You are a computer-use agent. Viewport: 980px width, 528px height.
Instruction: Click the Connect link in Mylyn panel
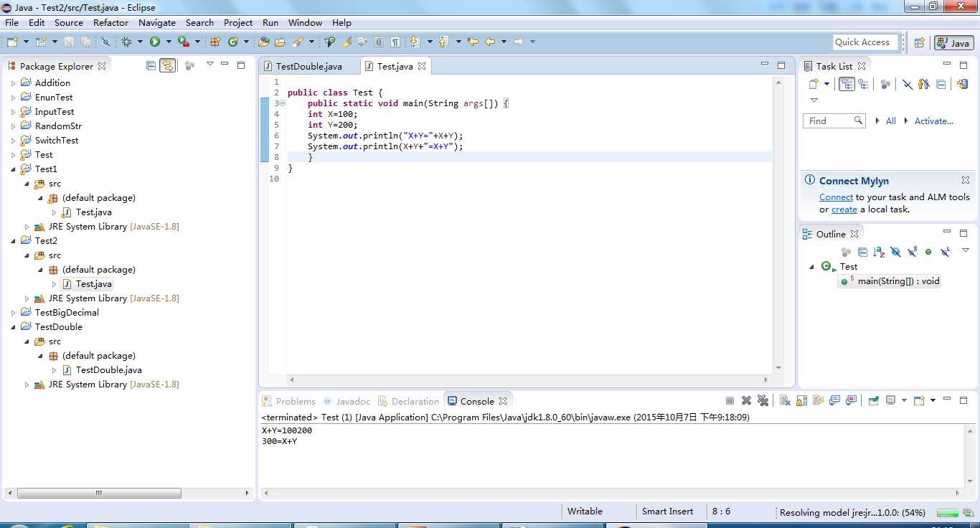tap(836, 197)
